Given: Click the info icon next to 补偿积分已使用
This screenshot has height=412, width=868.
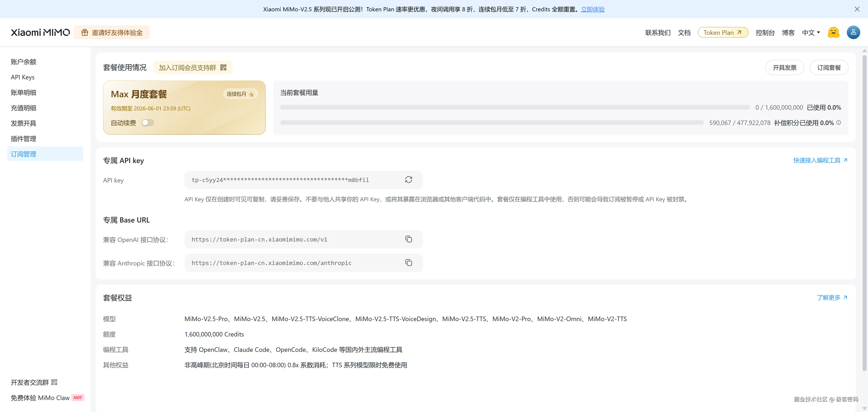Looking at the screenshot, I should coord(839,123).
